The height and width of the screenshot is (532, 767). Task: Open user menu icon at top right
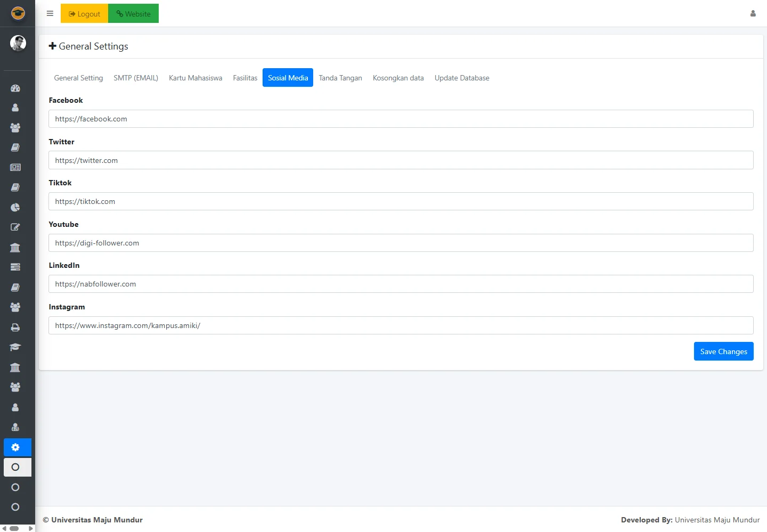pos(753,14)
